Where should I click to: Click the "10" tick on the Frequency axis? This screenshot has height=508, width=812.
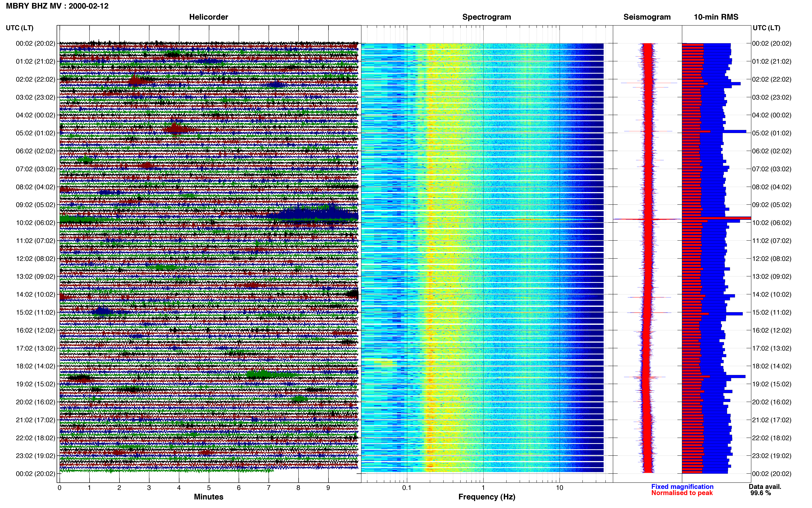tap(559, 488)
